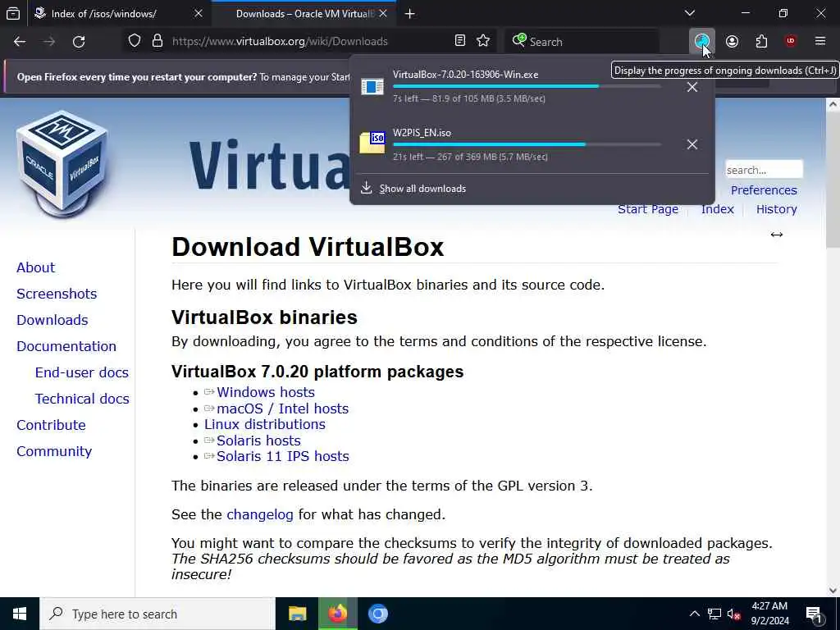840x630 pixels.
Task: Click the VirtualBox cube logo
Action: pos(62,163)
